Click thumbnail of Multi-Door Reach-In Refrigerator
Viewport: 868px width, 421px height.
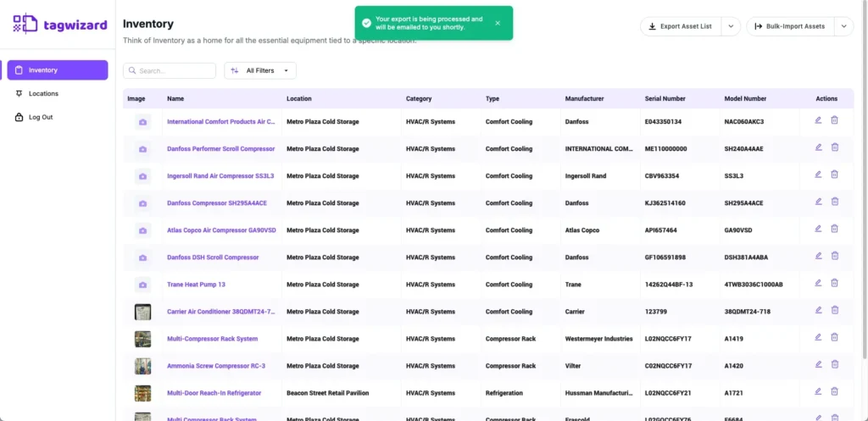point(142,393)
